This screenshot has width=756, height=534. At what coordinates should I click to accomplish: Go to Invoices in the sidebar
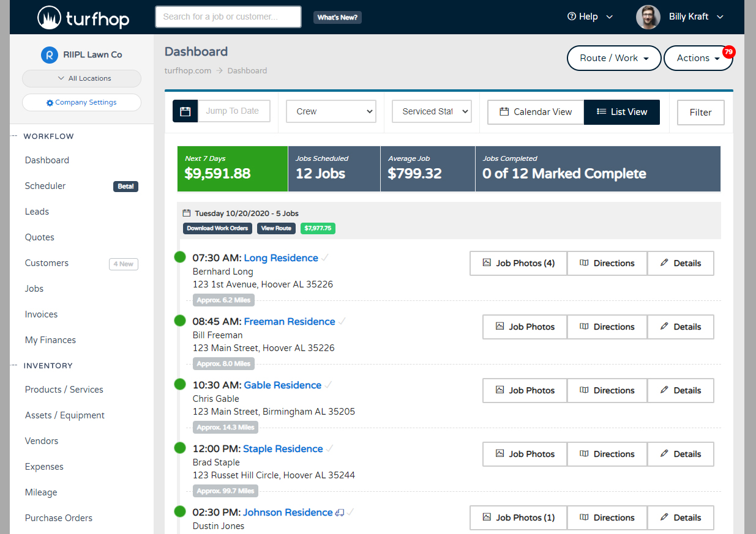click(41, 314)
